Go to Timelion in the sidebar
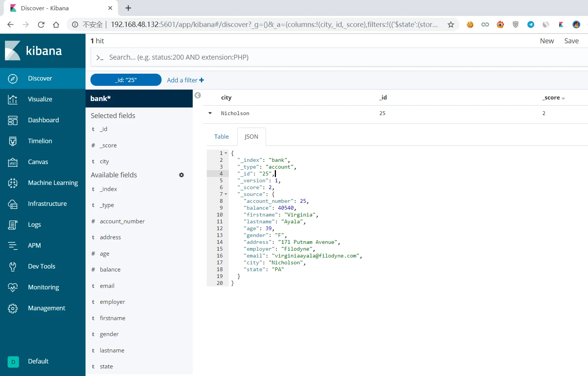The height and width of the screenshot is (376, 588). (40, 141)
